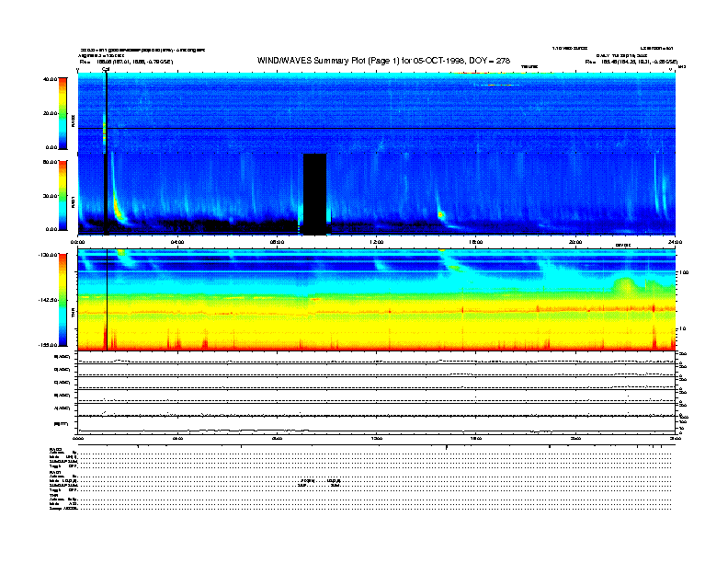Click the 16:00 tick below RAD1 spectrogram
The image size is (728, 563).
476,242
